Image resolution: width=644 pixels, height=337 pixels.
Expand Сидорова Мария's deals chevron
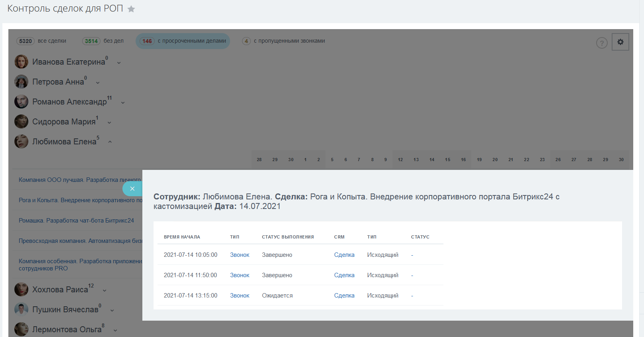[109, 122]
